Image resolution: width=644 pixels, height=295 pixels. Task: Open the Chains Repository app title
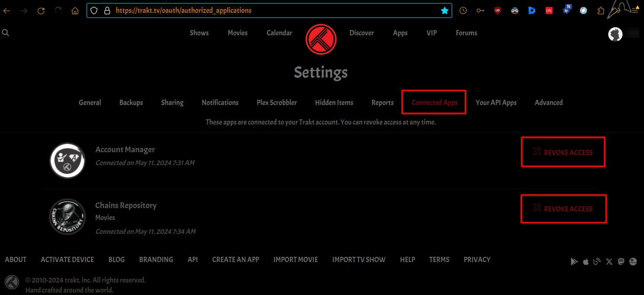coord(126,206)
